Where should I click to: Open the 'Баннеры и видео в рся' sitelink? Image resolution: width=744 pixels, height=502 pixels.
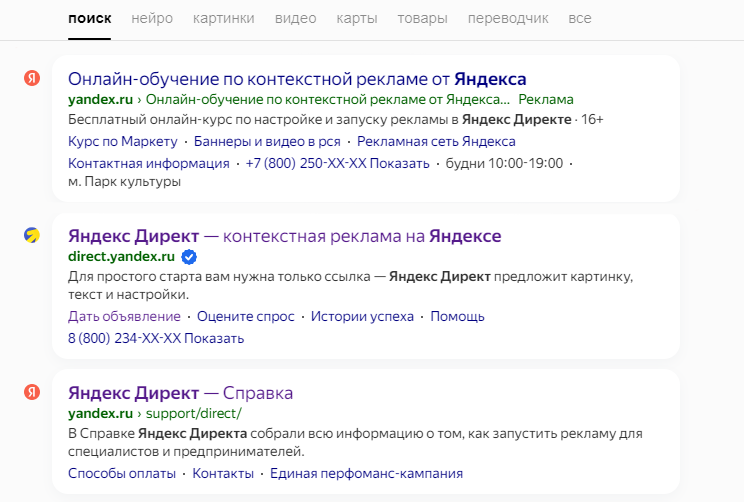pyautogui.click(x=267, y=141)
